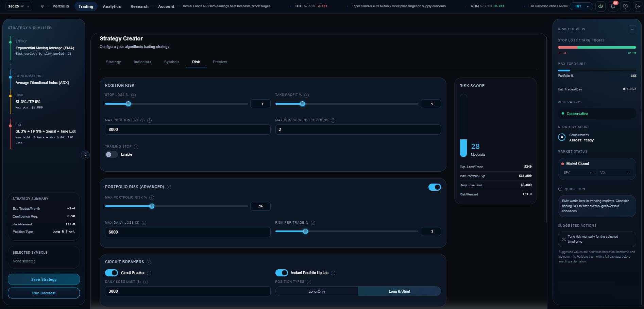Click the Hormel Foods earnings news headline

pos(226,6)
